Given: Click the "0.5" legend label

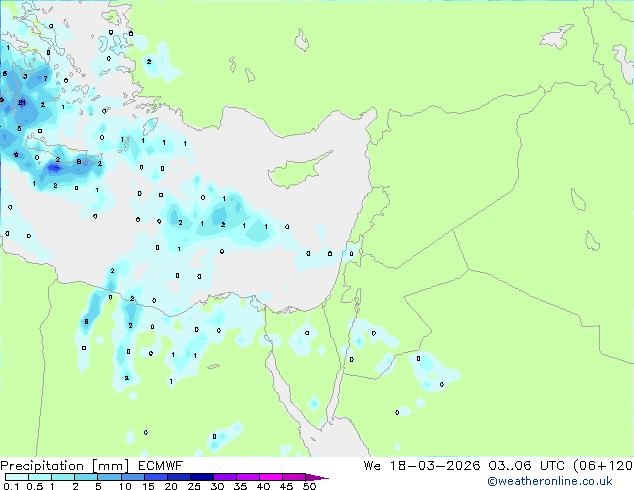Looking at the screenshot, I should tap(34, 486).
